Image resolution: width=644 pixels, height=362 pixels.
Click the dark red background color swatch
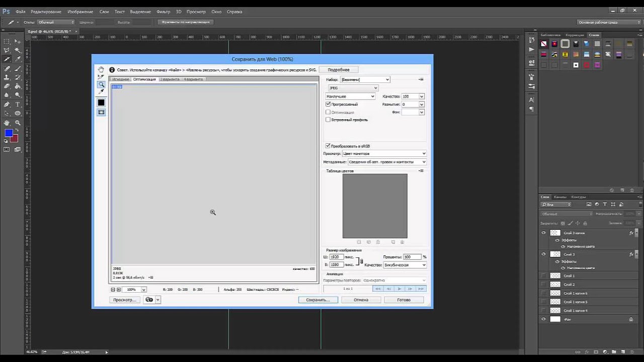click(x=14, y=138)
